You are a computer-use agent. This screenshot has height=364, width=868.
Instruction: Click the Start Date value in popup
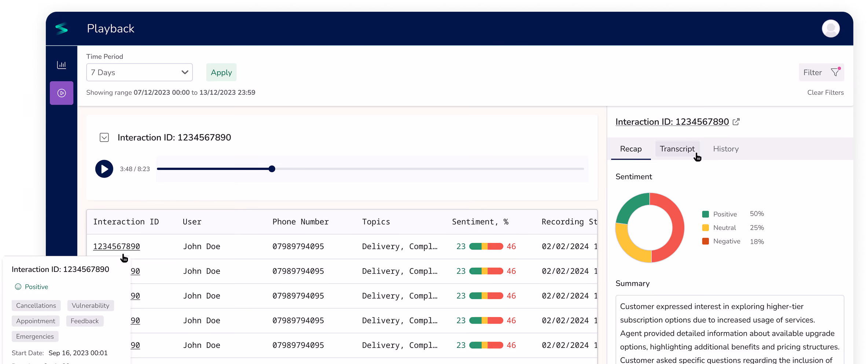click(78, 353)
